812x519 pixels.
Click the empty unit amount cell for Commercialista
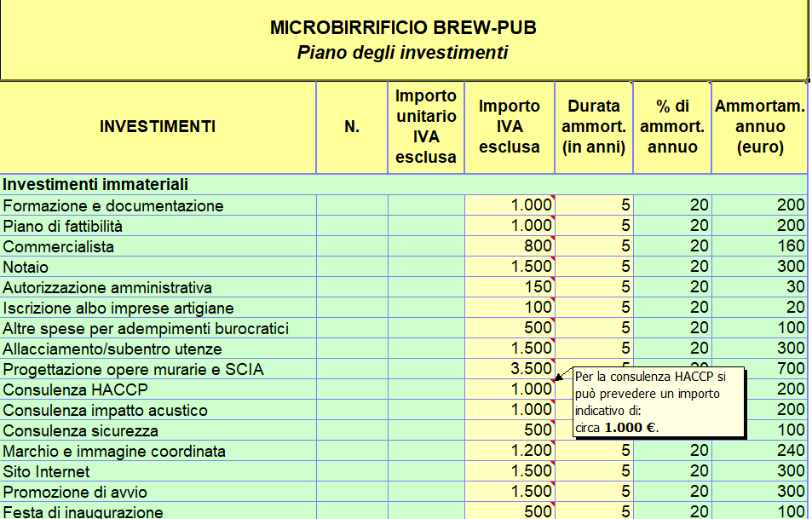point(426,246)
